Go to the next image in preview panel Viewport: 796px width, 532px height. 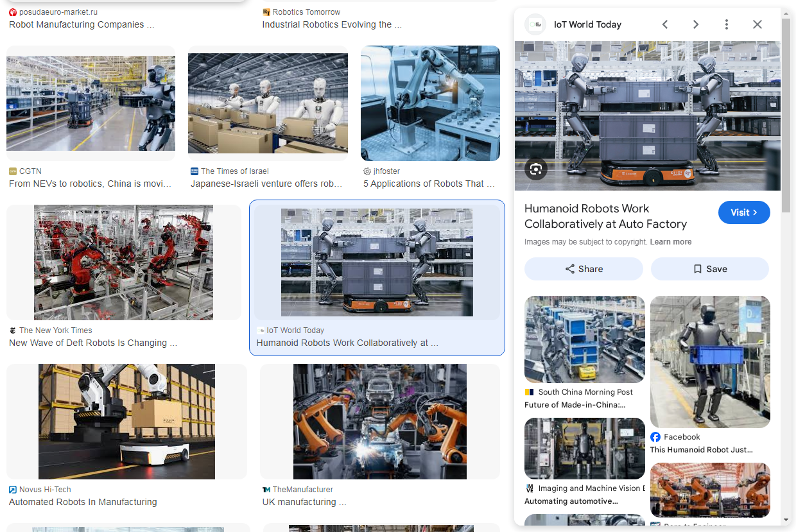[696, 24]
